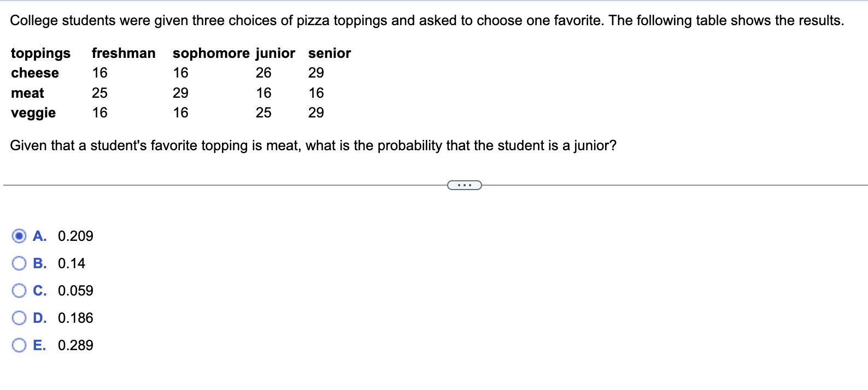Choose answer B radio button
The image size is (868, 390).
pyautogui.click(x=19, y=263)
